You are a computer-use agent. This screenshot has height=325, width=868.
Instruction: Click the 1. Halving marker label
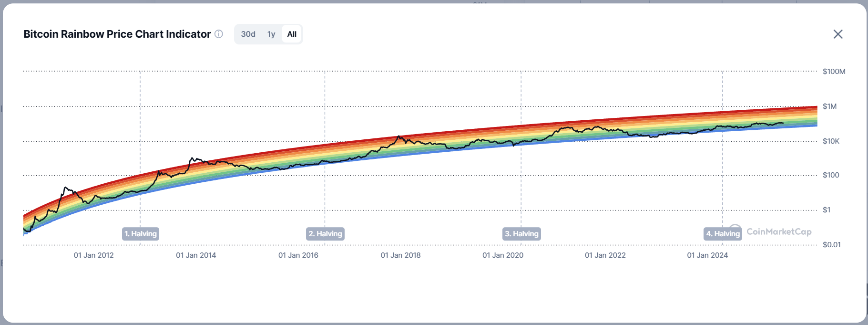(141, 234)
